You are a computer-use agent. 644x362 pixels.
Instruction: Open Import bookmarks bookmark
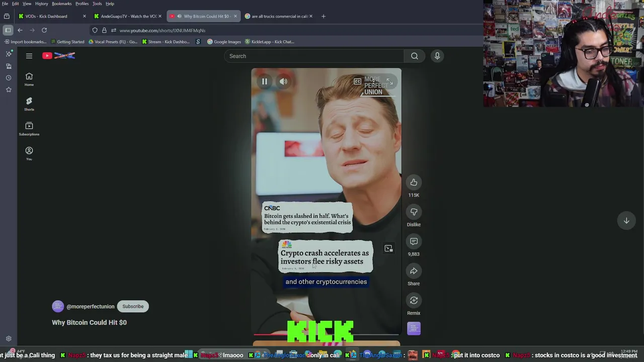25,42
